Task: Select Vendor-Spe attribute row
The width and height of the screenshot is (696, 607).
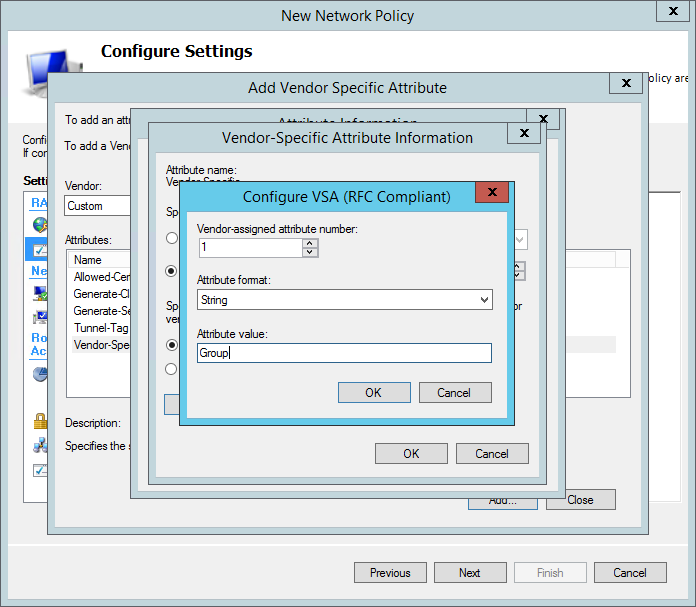Action: (101, 345)
